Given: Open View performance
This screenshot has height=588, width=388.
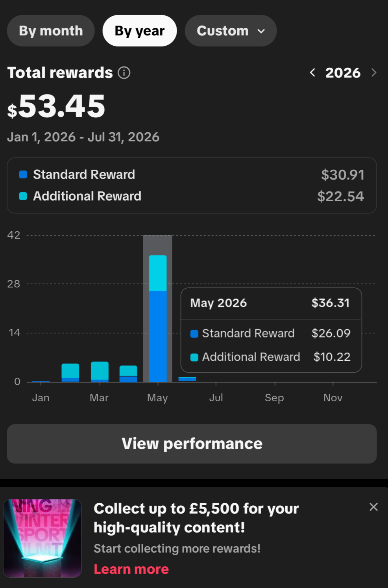Looking at the screenshot, I should pos(192,444).
